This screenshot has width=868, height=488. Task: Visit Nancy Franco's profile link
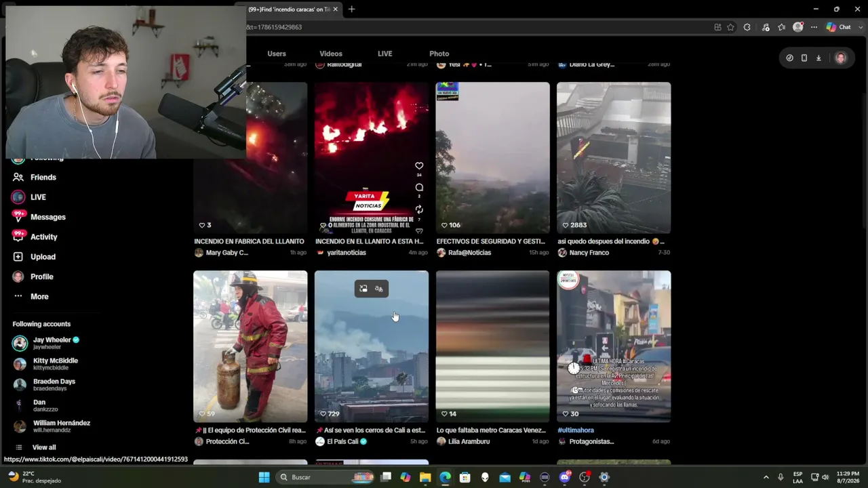click(x=589, y=253)
